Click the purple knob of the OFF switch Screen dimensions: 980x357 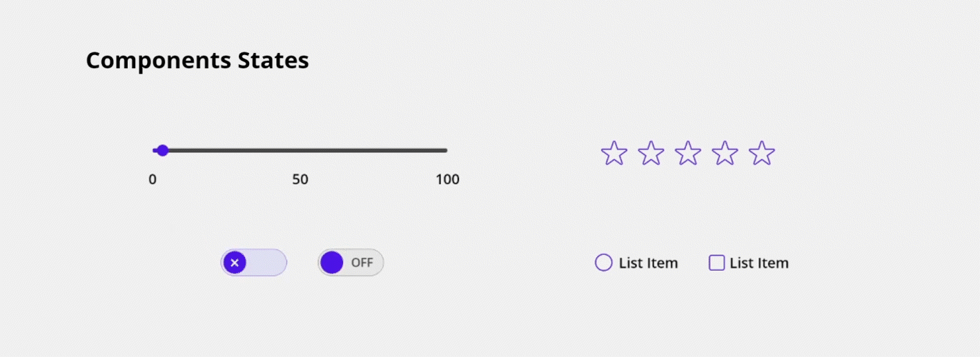(x=332, y=263)
